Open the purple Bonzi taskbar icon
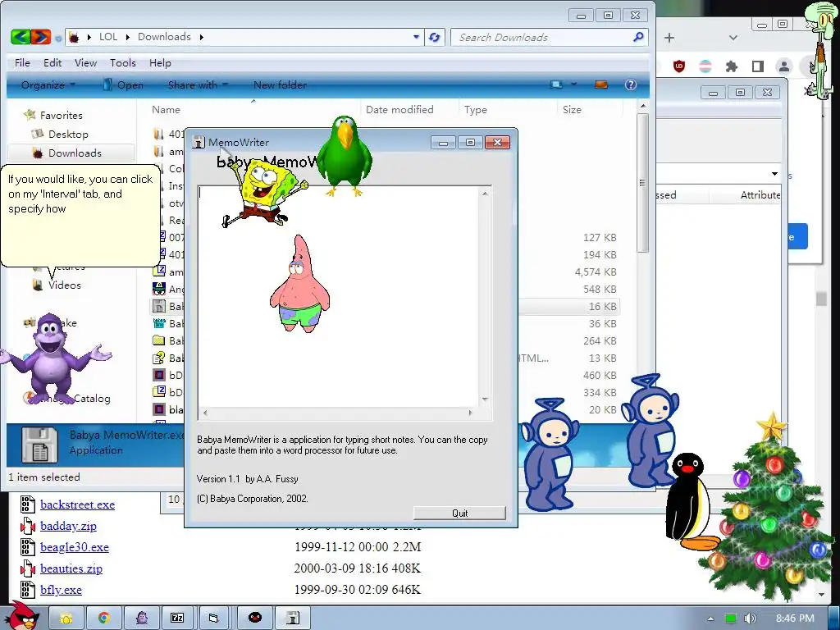Viewport: 840px width, 630px height. pos(142,619)
